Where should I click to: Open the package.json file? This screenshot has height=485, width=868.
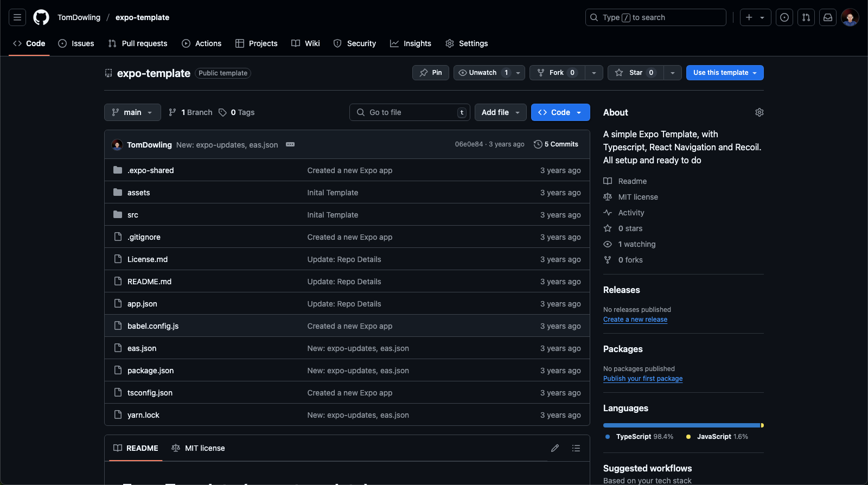[151, 371]
